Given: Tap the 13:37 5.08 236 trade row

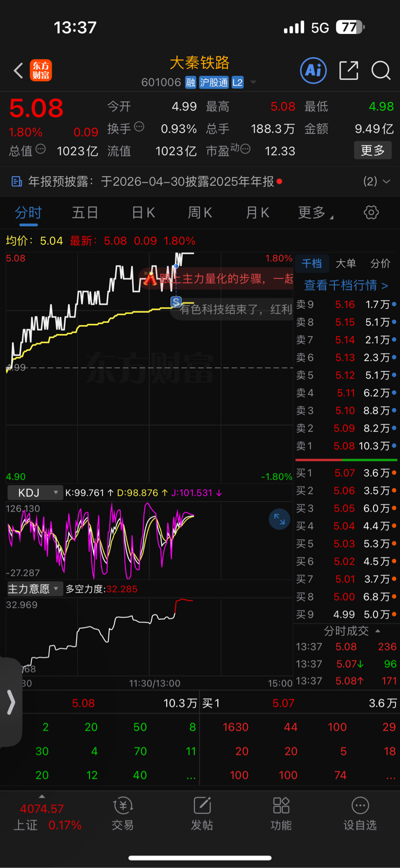Looking at the screenshot, I should click(x=346, y=646).
